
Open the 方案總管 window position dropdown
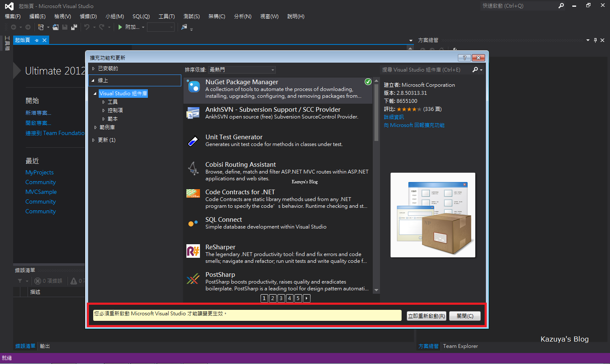point(588,40)
